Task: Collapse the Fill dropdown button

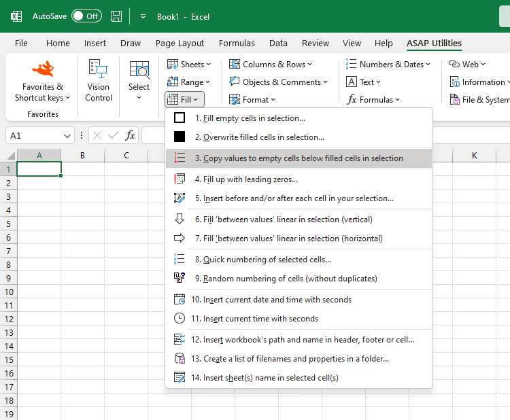Action: pos(184,99)
